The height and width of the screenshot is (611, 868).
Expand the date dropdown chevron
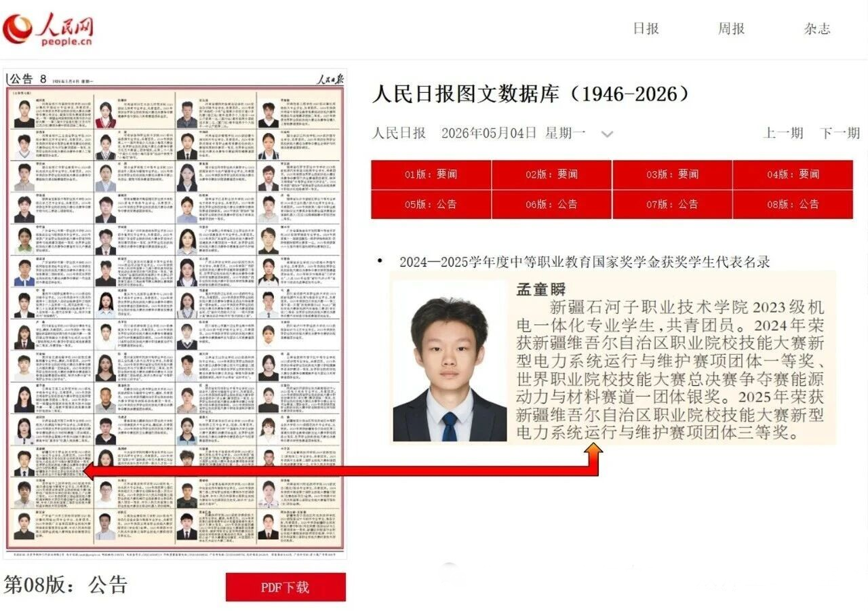607,134
